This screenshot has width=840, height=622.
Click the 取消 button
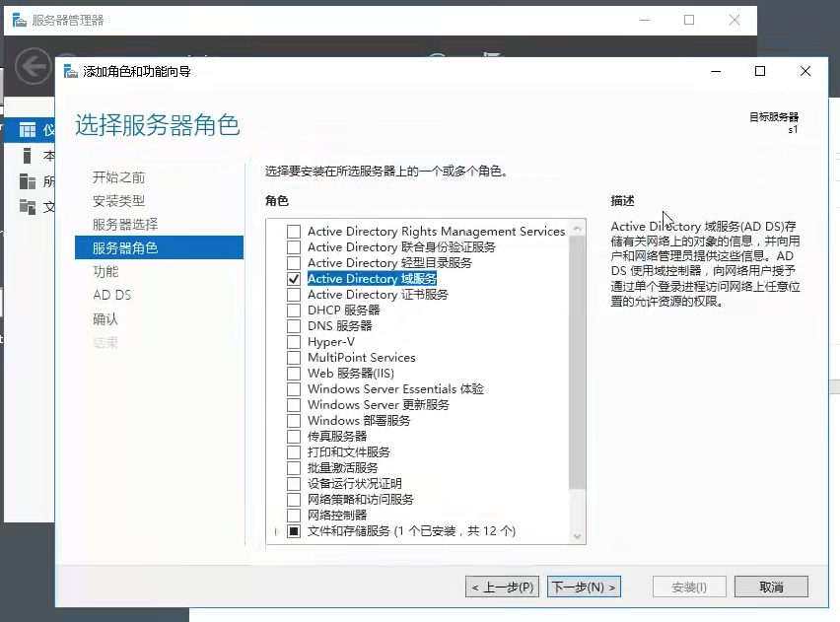[771, 587]
